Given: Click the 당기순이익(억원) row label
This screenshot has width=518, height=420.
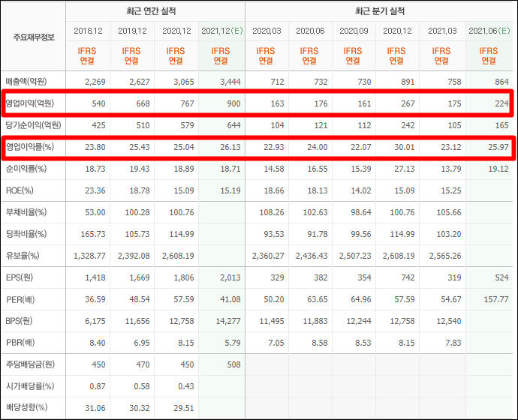Looking at the screenshot, I should click(x=33, y=125).
